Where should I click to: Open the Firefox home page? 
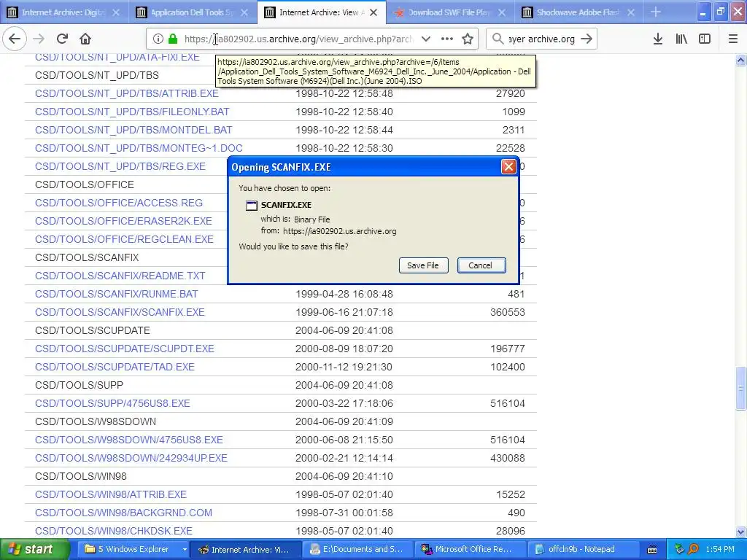85,39
